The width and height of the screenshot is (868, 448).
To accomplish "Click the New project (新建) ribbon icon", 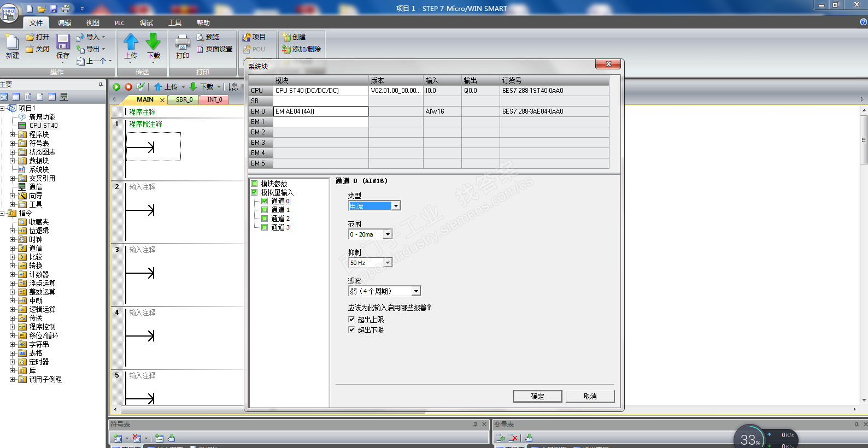I will click(12, 42).
